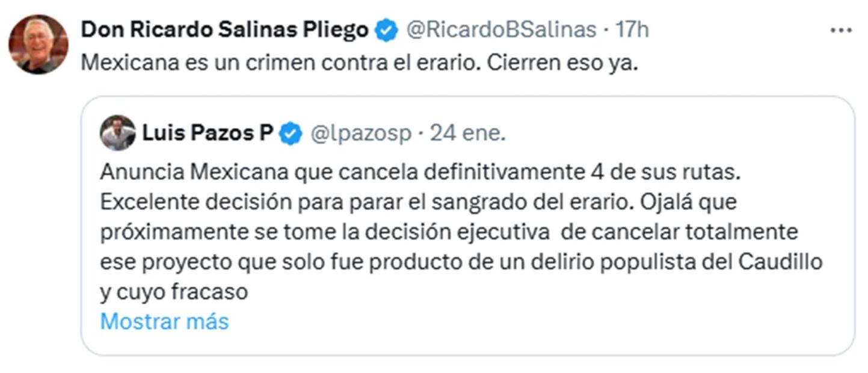Open the three-dot more options menu
Image resolution: width=868 pixels, height=373 pixels.
click(x=840, y=30)
